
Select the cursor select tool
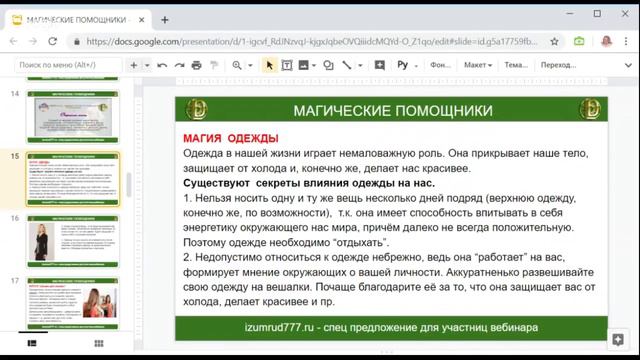click(x=269, y=65)
